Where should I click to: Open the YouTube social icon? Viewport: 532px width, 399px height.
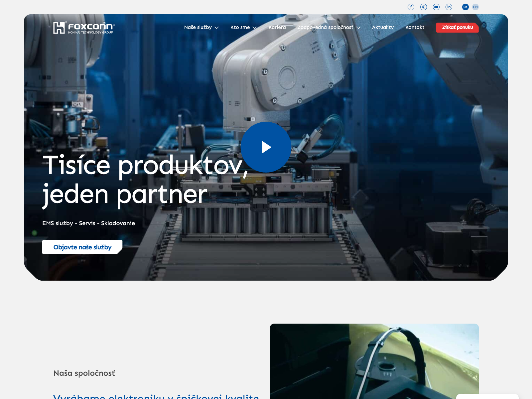click(x=436, y=7)
